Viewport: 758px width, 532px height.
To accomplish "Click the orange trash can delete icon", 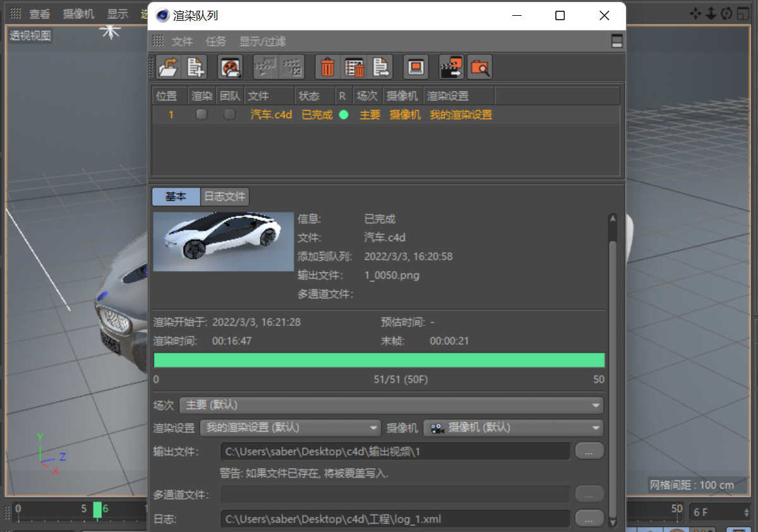I will (327, 67).
